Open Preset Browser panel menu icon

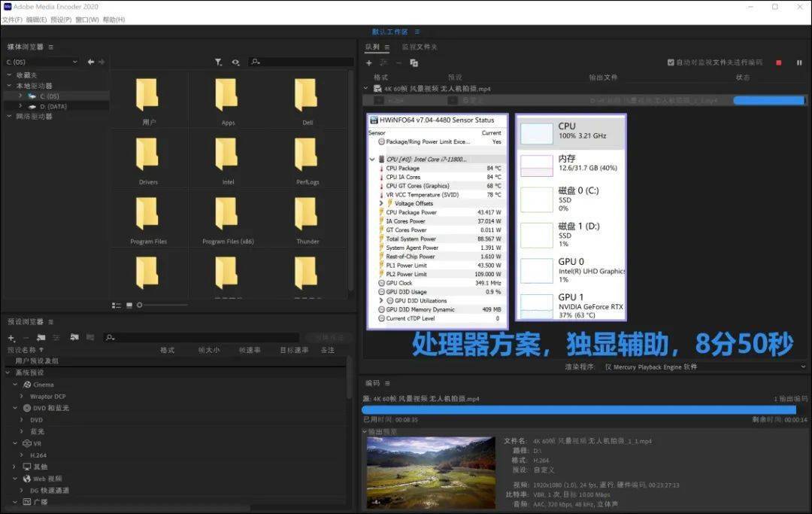coord(51,322)
